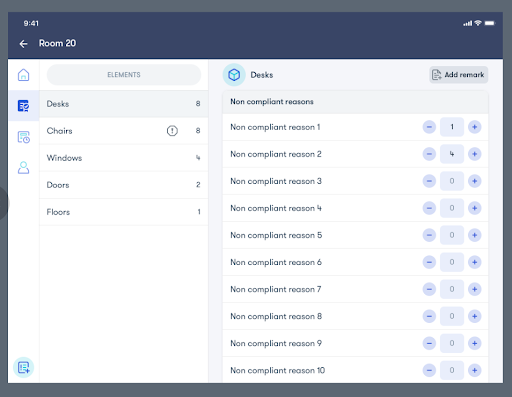The image size is (512, 397).
Task: Open the scheduled reports clock icon
Action: 23,137
